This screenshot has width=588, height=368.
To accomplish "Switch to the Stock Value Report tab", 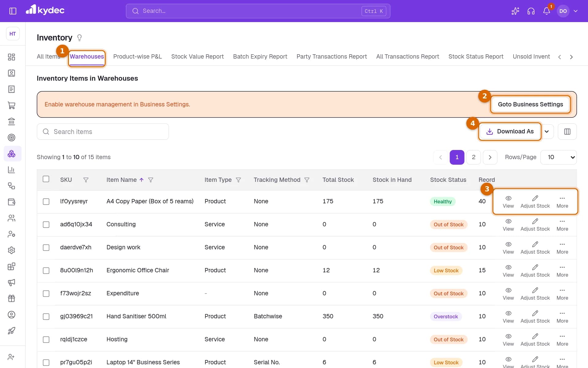I will (198, 56).
